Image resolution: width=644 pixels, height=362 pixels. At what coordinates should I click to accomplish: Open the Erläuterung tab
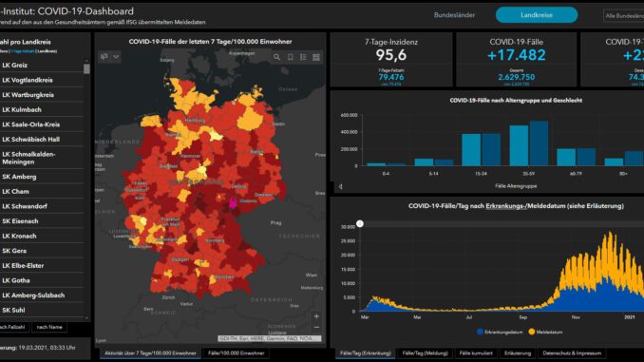pos(518,352)
